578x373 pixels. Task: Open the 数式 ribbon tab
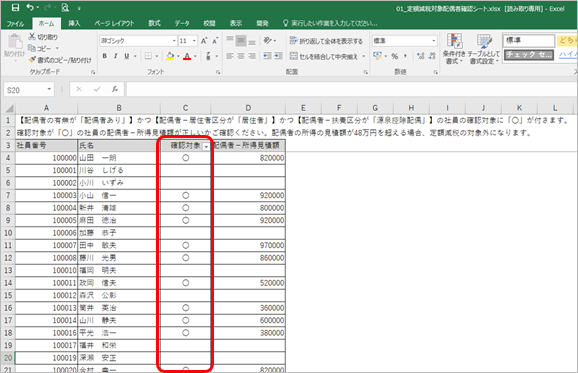tap(154, 23)
